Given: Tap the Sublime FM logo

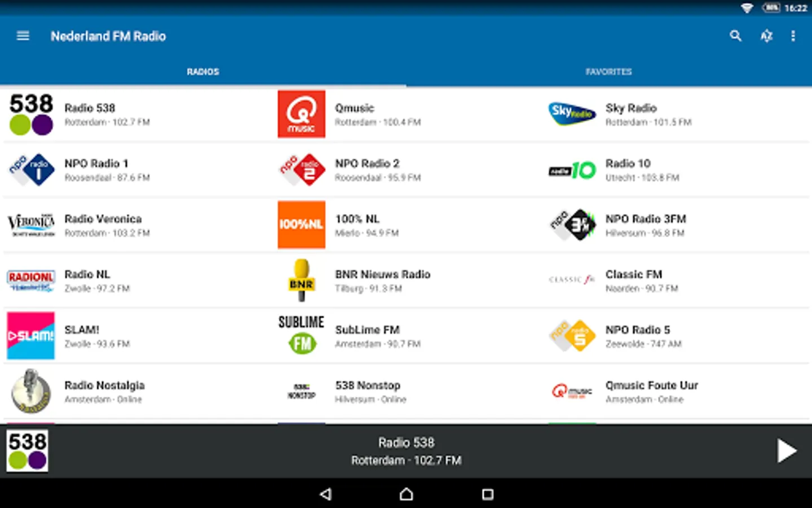Looking at the screenshot, I should (302, 335).
